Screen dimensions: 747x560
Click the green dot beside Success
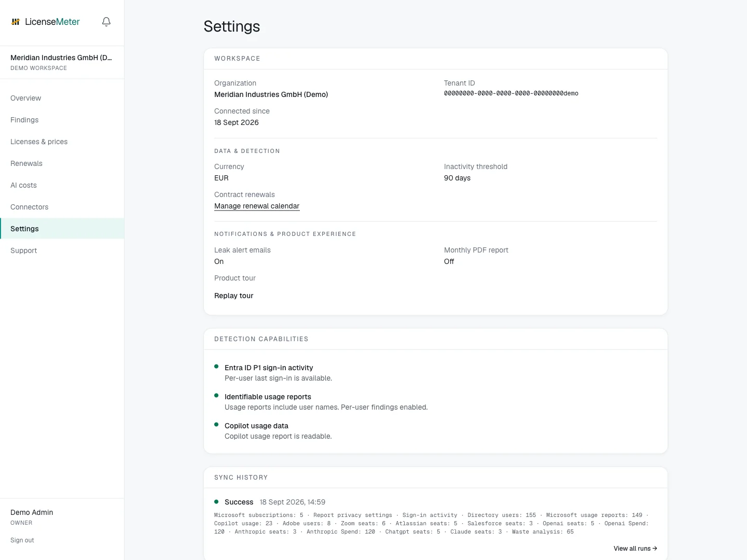click(x=216, y=501)
